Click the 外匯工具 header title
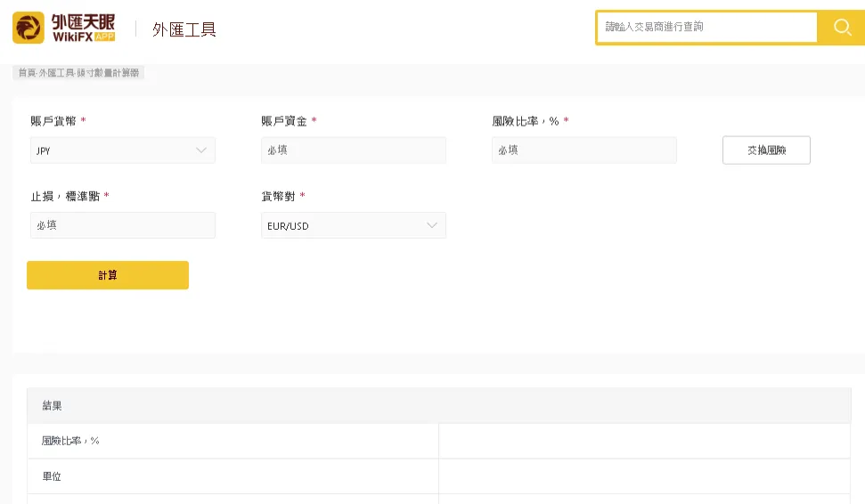This screenshot has height=504, width=865. coord(184,29)
